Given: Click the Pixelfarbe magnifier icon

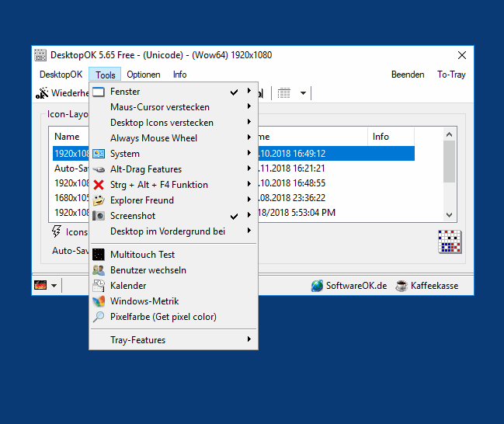Looking at the screenshot, I should (x=99, y=317).
